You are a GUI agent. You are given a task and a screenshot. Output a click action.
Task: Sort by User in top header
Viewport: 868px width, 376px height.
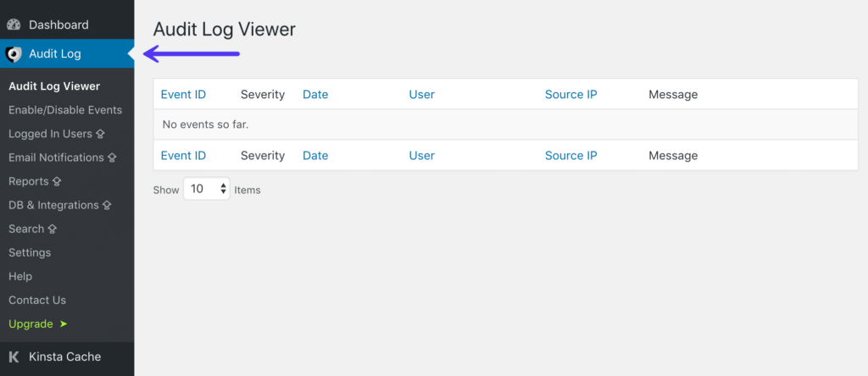pos(421,94)
